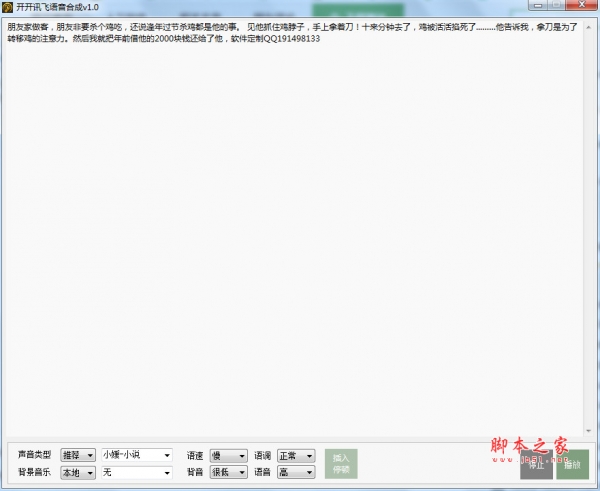The image size is (600, 491).
Task: Click the 声音类型 label
Action: pyautogui.click(x=34, y=455)
